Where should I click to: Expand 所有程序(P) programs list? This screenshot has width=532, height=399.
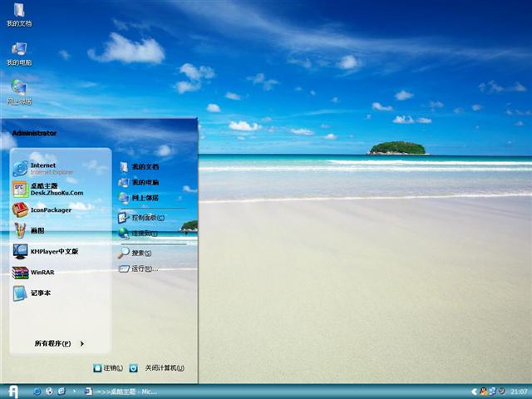point(58,343)
